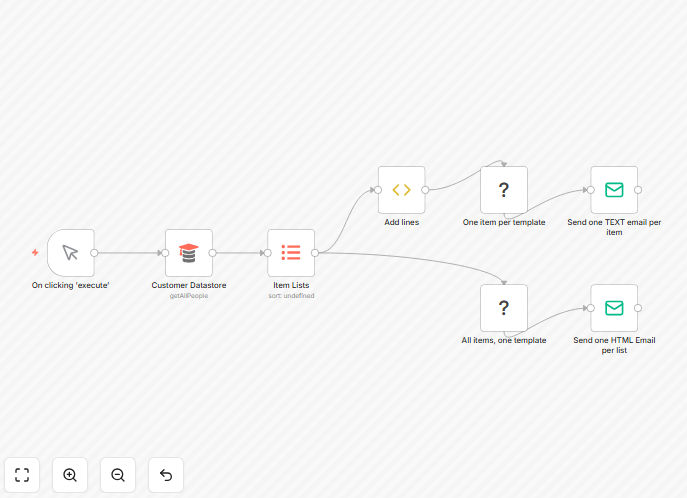This screenshot has height=498, width=687.
Task: Click the output connector of Customer Datastore
Action: [x=212, y=253]
